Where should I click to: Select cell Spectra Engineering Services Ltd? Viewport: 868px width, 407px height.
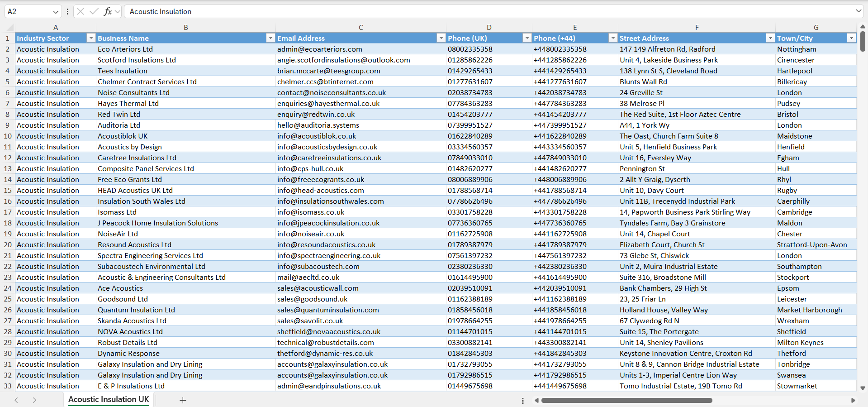tap(186, 255)
